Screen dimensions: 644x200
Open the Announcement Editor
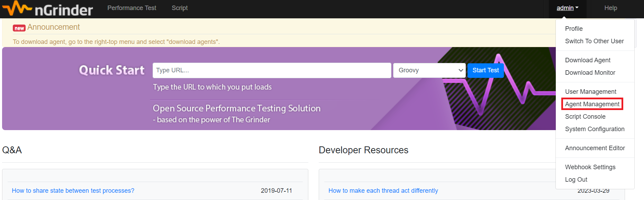[x=595, y=148]
